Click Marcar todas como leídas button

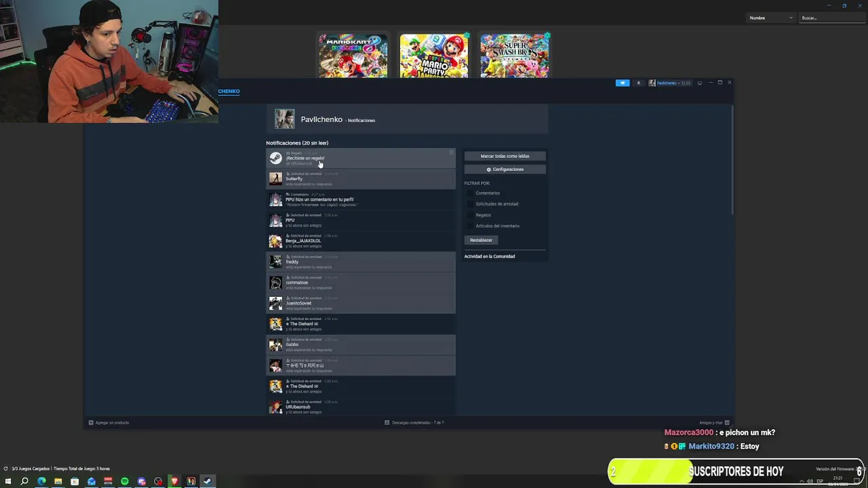505,156
